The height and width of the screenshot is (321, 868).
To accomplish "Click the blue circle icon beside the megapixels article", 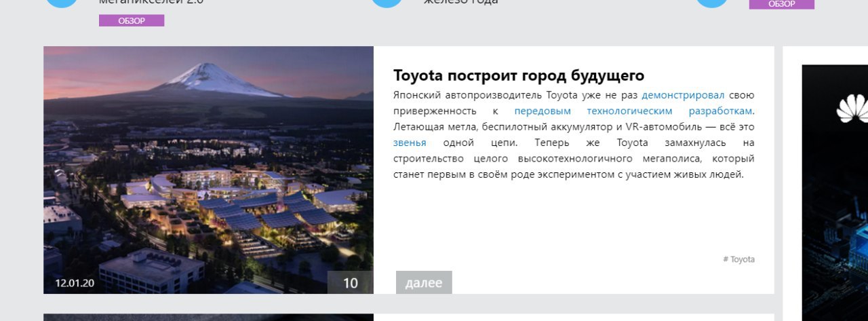I will (x=62, y=3).
